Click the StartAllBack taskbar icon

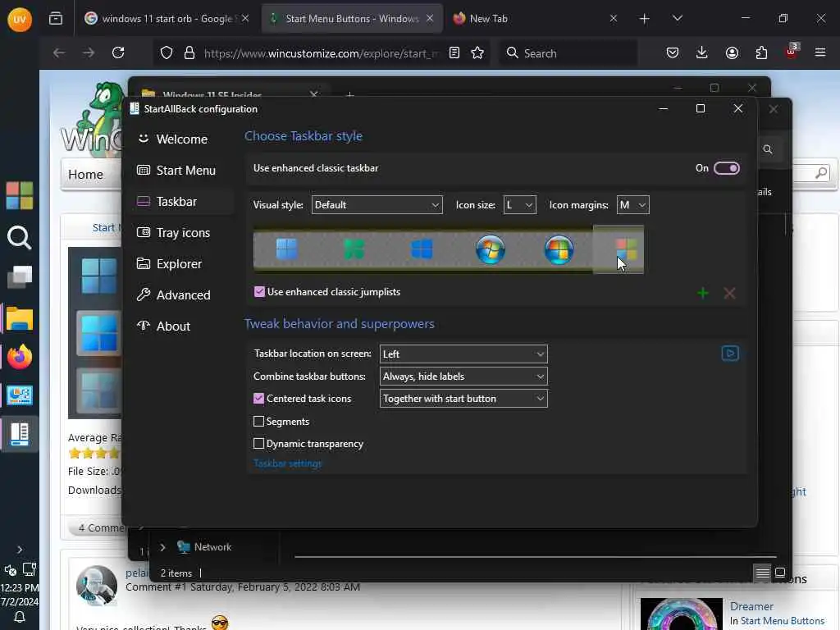(20, 434)
